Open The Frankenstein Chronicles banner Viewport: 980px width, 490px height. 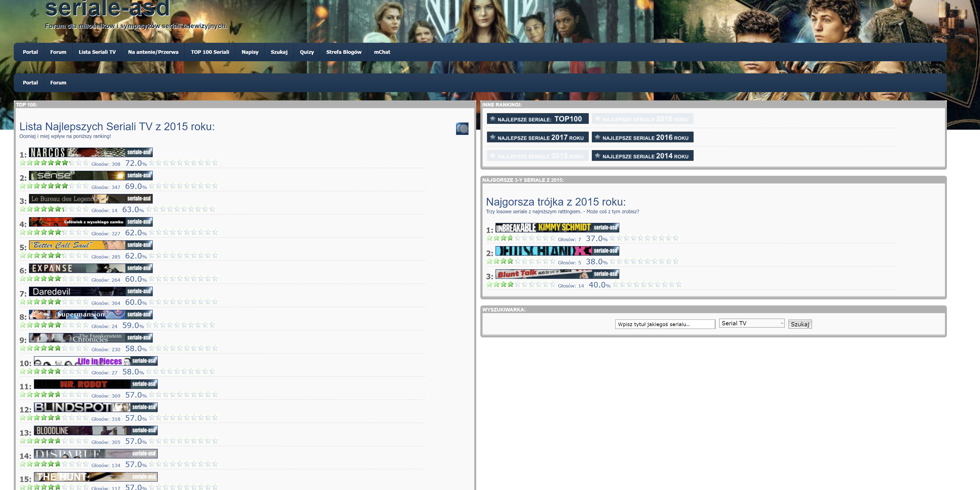click(90, 338)
